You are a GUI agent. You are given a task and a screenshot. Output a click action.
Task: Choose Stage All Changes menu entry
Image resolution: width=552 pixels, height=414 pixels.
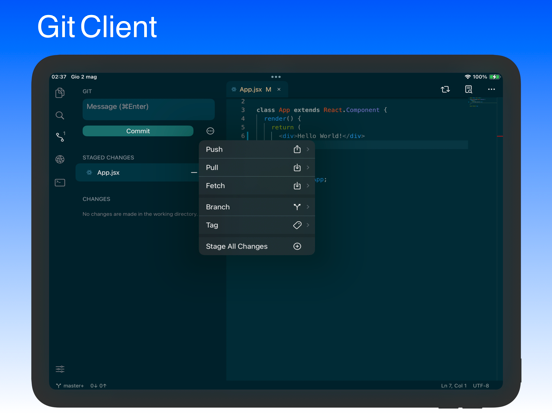click(x=257, y=246)
